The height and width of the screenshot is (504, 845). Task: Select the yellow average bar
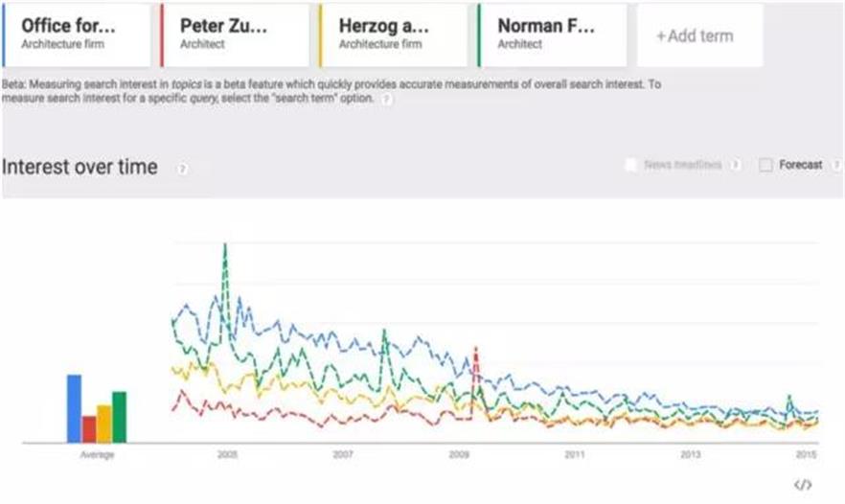coord(104,424)
